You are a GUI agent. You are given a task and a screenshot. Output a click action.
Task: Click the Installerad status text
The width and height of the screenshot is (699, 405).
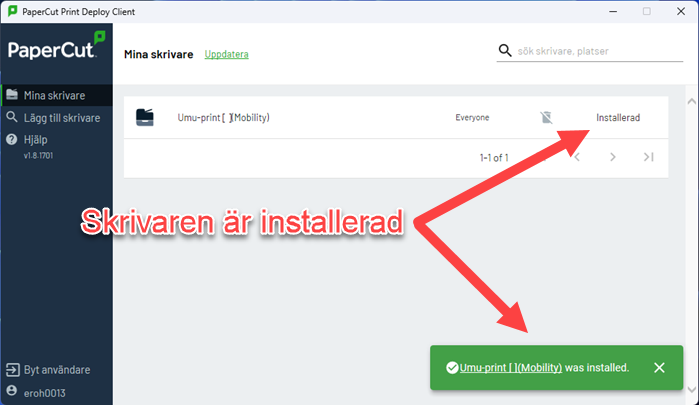(618, 118)
